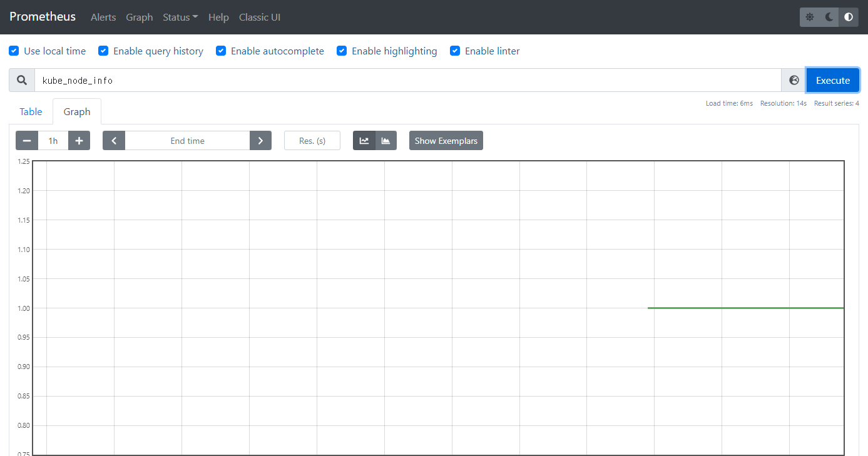Switch to the Table tab
Image resolution: width=868 pixels, height=456 pixels.
pos(31,111)
